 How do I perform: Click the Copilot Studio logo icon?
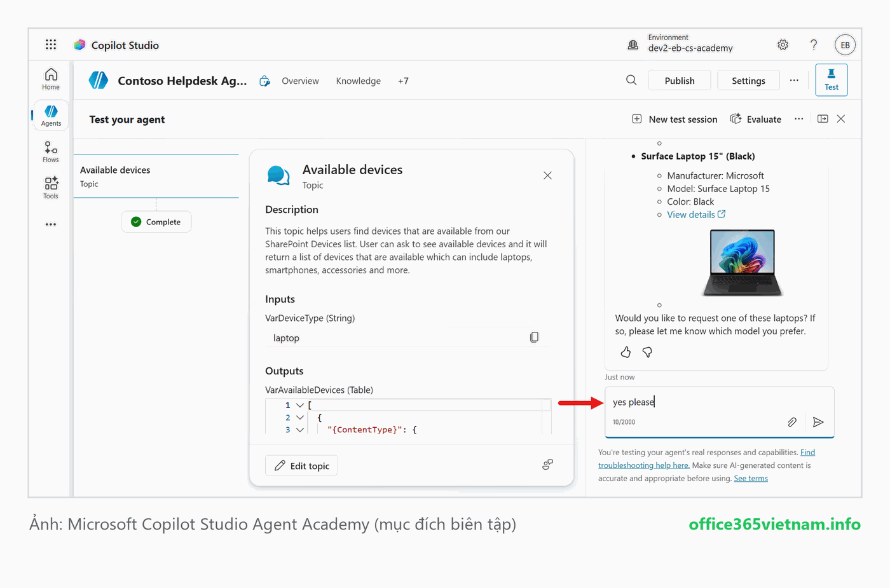(x=79, y=45)
